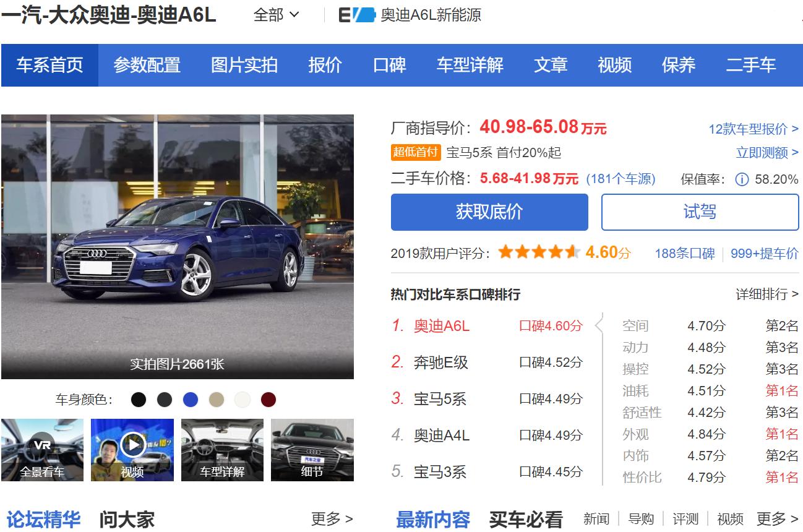803x532 pixels.
Task: Click the 获取底价 button
Action: coord(489,212)
